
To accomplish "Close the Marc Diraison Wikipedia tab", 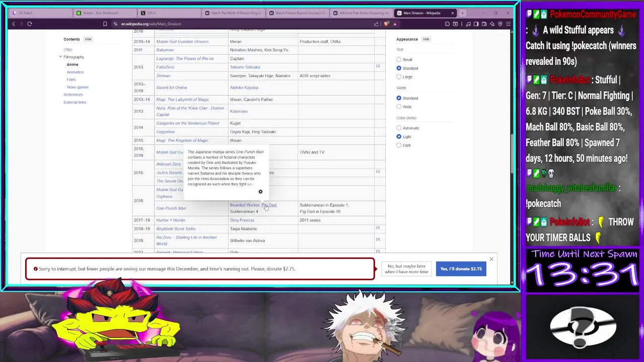I will [x=452, y=13].
